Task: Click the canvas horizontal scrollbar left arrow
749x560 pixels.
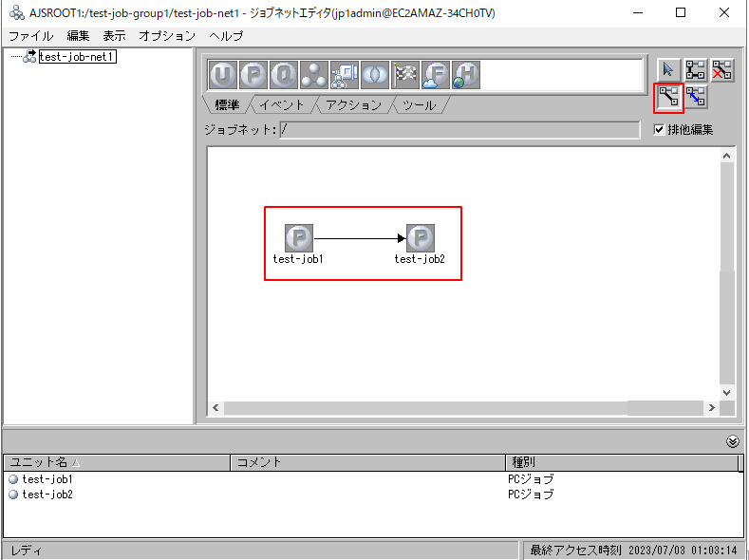Action: pyautogui.click(x=215, y=408)
